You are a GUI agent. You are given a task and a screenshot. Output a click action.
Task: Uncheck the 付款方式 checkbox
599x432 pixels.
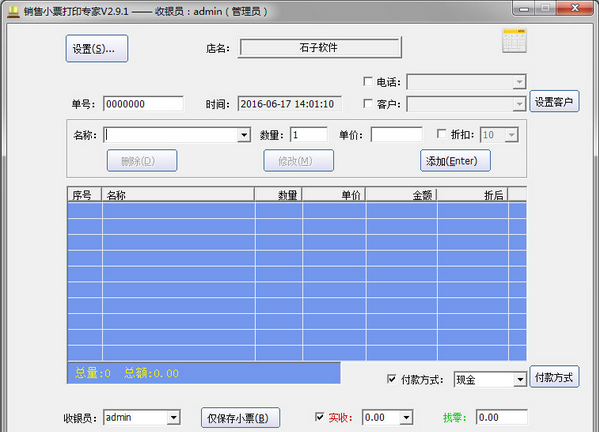392,379
